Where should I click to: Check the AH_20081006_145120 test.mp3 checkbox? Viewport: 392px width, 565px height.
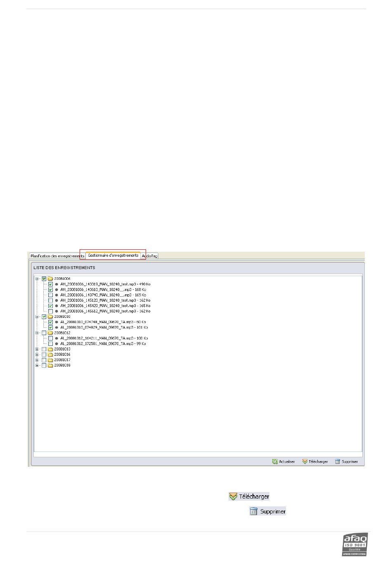pyautogui.click(x=51, y=300)
